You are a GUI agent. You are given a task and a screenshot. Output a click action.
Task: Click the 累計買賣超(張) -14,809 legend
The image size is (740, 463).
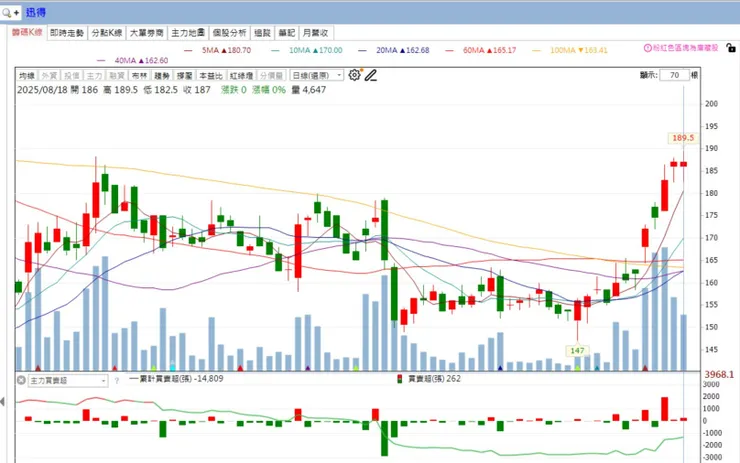coord(176,379)
